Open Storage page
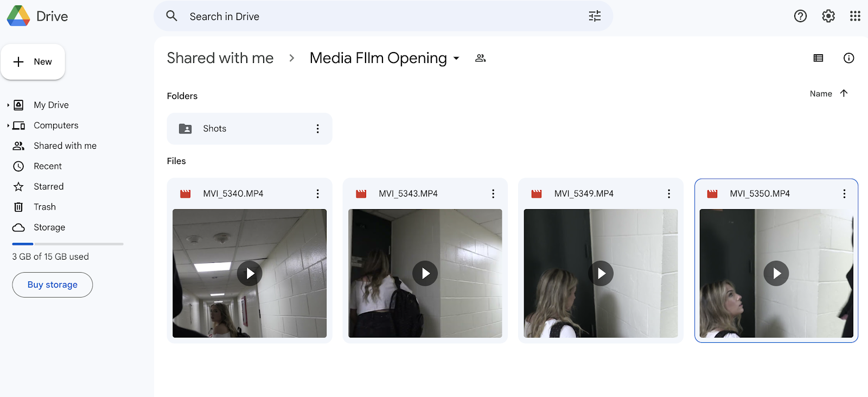 click(49, 227)
